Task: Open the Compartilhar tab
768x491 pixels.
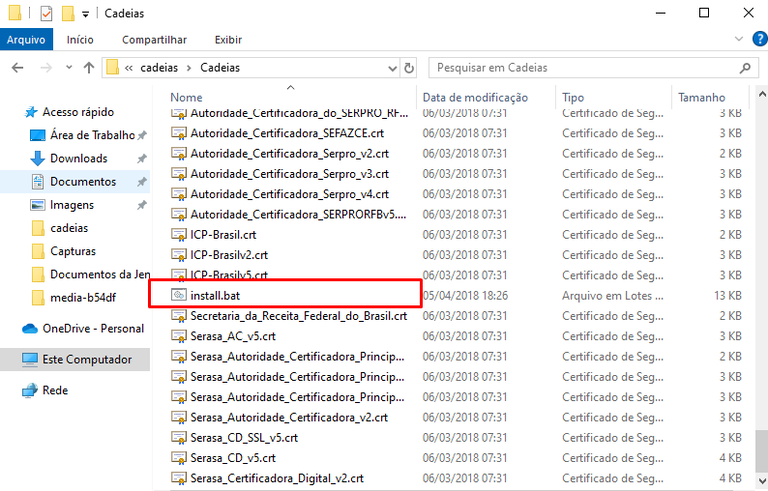Action: (154, 40)
